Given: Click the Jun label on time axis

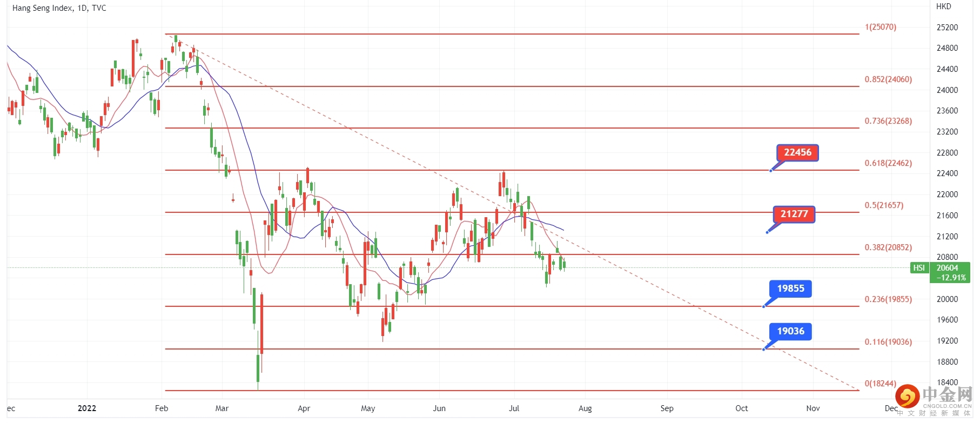Looking at the screenshot, I should pos(439,408).
